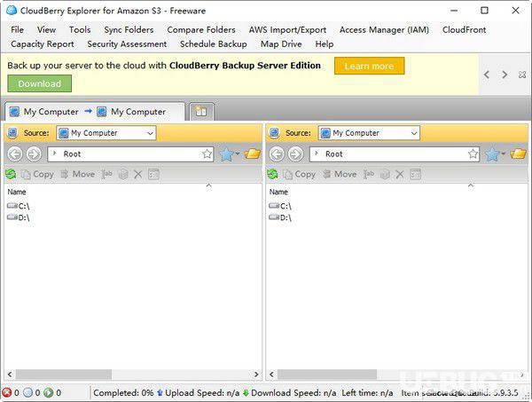Click Rename icon in left pane

[106, 174]
